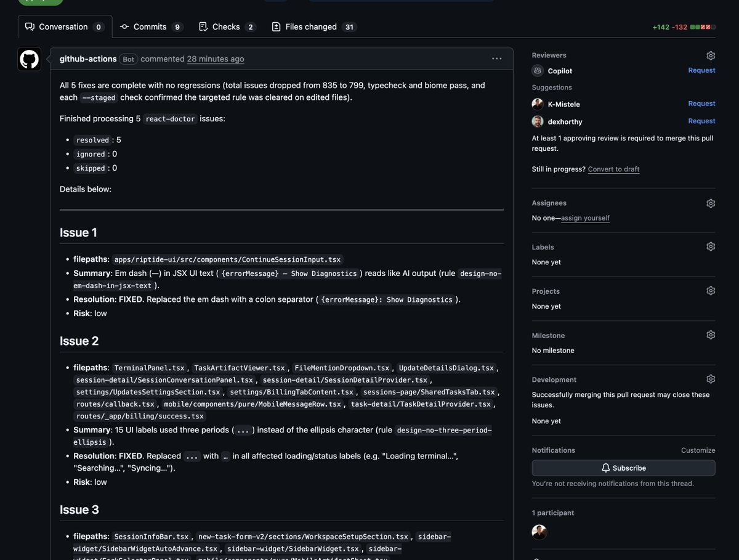Open the github-actions author link

pos(88,59)
